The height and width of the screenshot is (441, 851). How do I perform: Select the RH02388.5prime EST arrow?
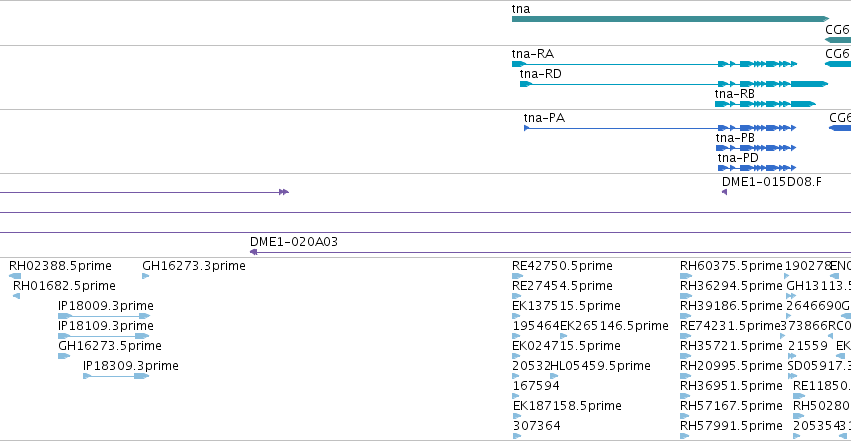click(15, 276)
